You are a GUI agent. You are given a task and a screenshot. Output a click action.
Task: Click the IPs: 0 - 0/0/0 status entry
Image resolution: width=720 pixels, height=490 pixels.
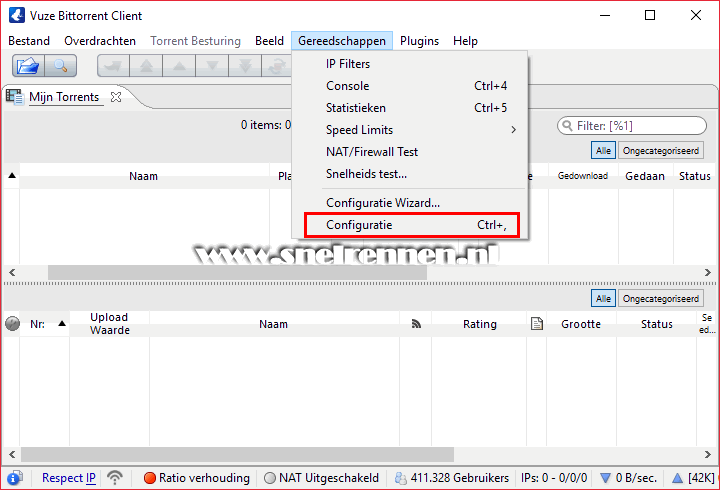click(554, 478)
